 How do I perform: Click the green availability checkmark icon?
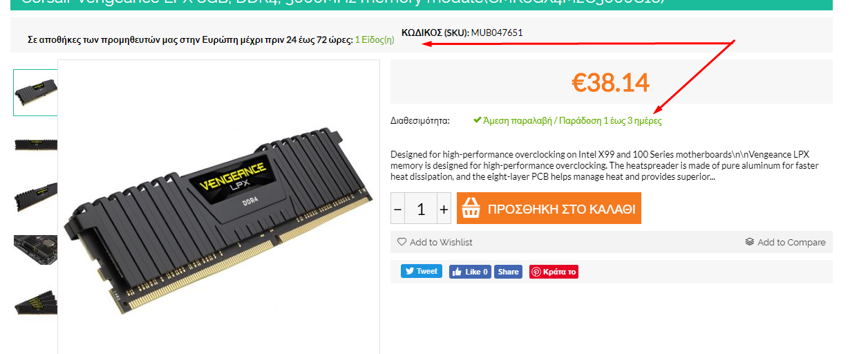pyautogui.click(x=477, y=120)
